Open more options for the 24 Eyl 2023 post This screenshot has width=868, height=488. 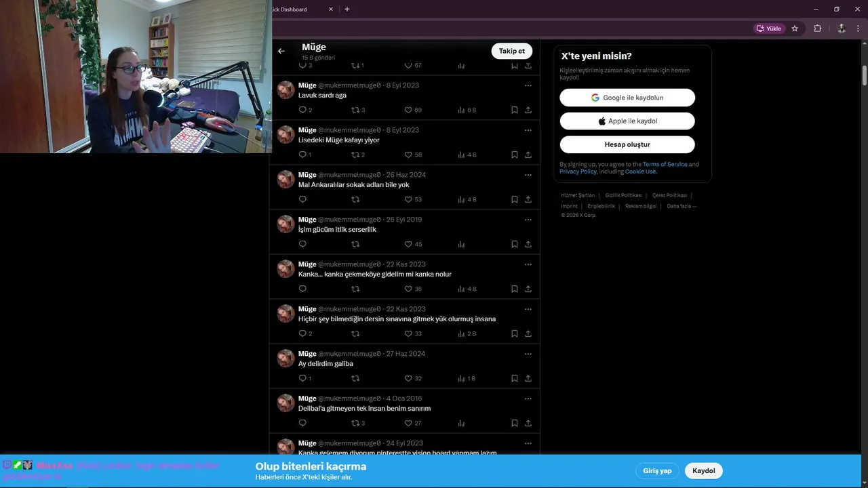click(528, 443)
